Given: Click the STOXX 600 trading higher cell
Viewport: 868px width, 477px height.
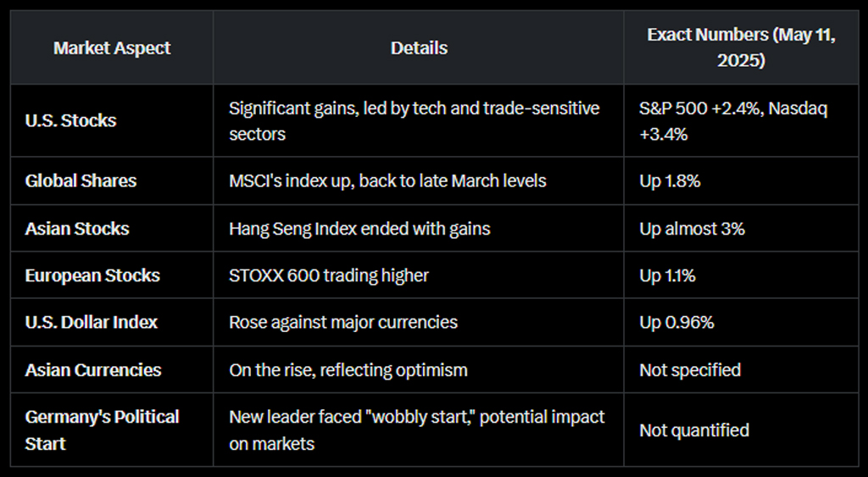Looking at the screenshot, I should tap(329, 275).
